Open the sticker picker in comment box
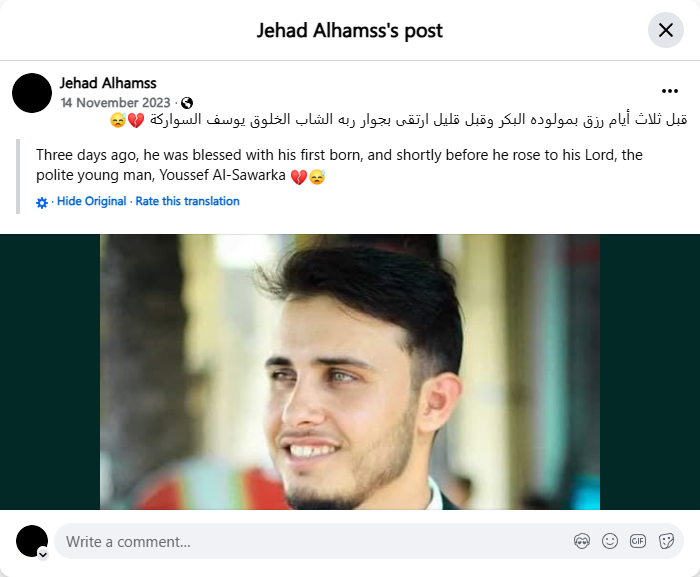The height and width of the screenshot is (577, 700). (666, 541)
